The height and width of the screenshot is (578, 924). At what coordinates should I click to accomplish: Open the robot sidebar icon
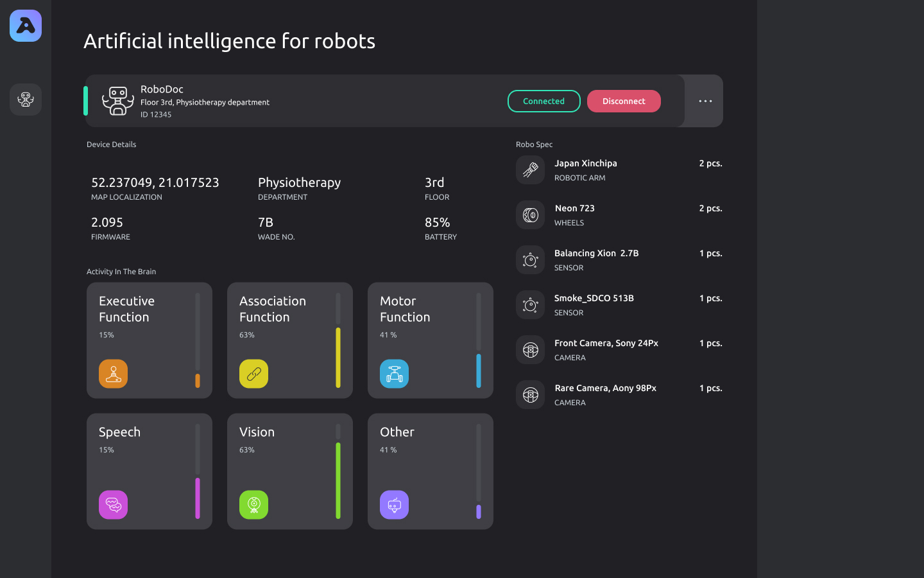pos(25,100)
